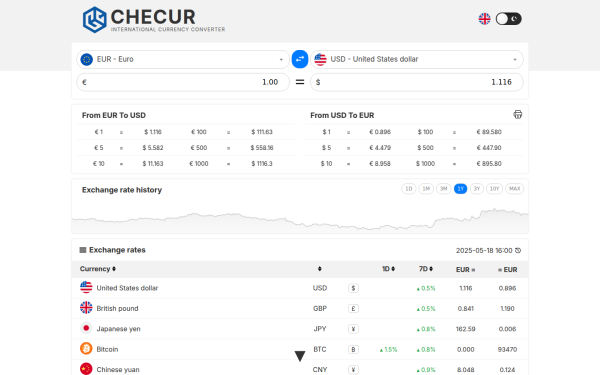This screenshot has height=375, width=600.
Task: Toggle the dark mode switch
Action: pyautogui.click(x=509, y=19)
